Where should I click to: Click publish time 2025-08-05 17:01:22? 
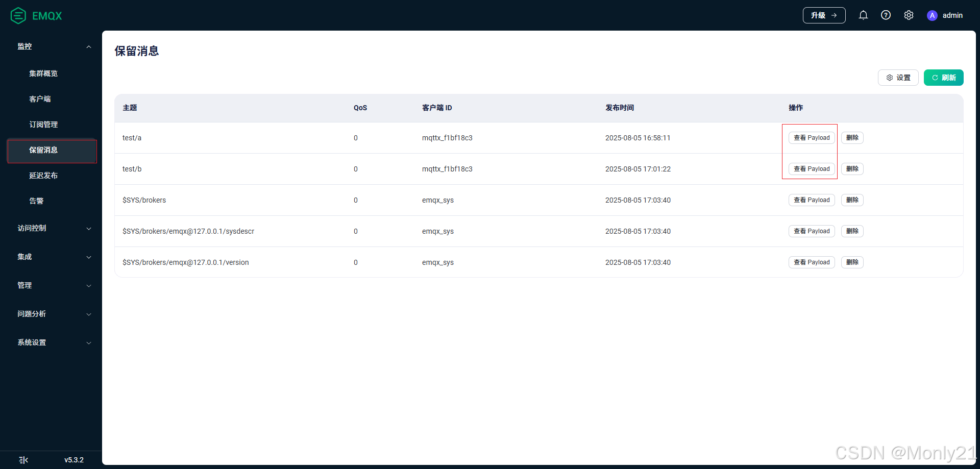click(638, 169)
